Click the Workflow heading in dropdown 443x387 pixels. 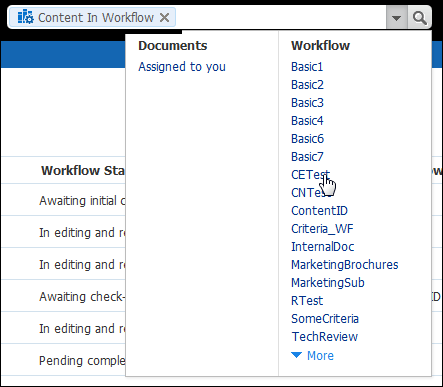(x=320, y=46)
